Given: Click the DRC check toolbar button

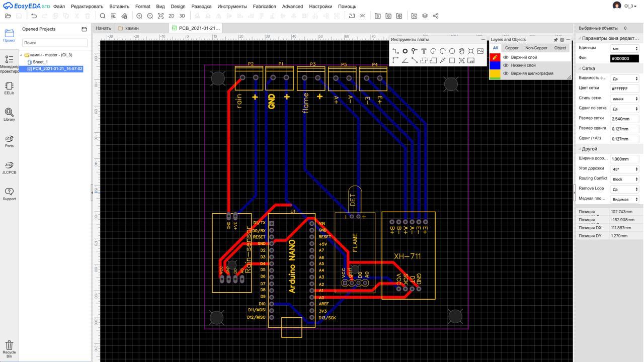Looking at the screenshot, I should tap(362, 16).
